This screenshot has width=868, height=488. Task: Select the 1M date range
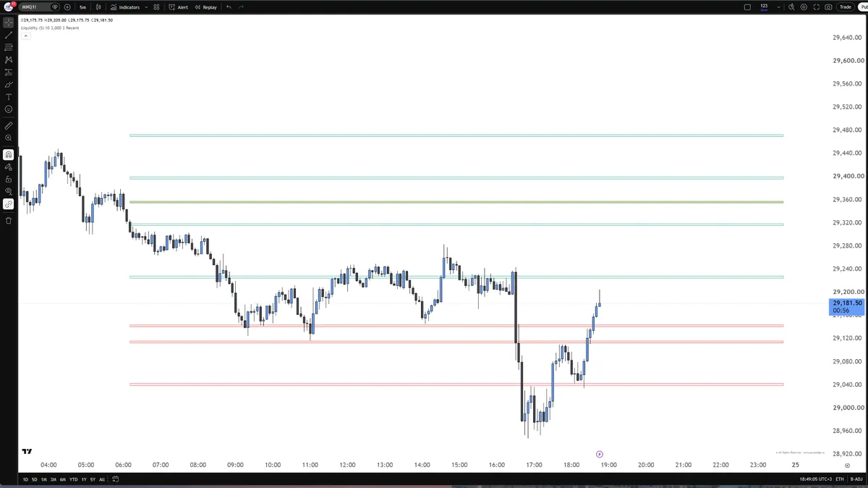[x=44, y=479]
